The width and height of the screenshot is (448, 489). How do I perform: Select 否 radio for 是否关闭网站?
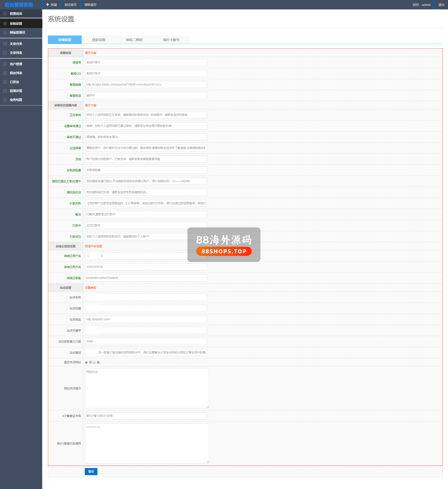pyautogui.click(x=86, y=362)
